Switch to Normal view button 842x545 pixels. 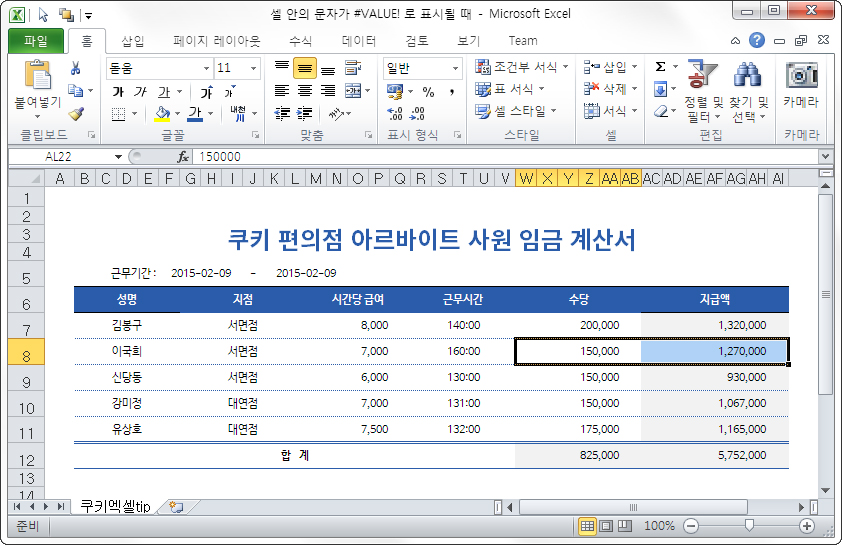(587, 526)
